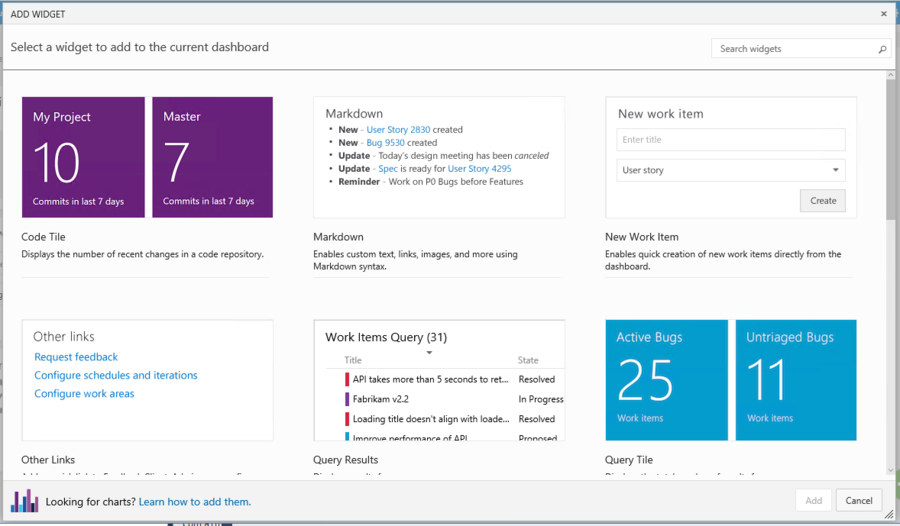Viewport: 900px width, 526px height.
Task: Click the search magnifier icon
Action: 882,49
